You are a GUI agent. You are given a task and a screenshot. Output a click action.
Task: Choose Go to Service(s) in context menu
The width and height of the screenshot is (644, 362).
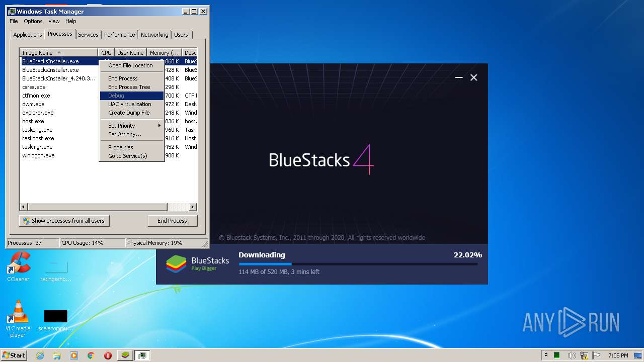(x=131, y=156)
